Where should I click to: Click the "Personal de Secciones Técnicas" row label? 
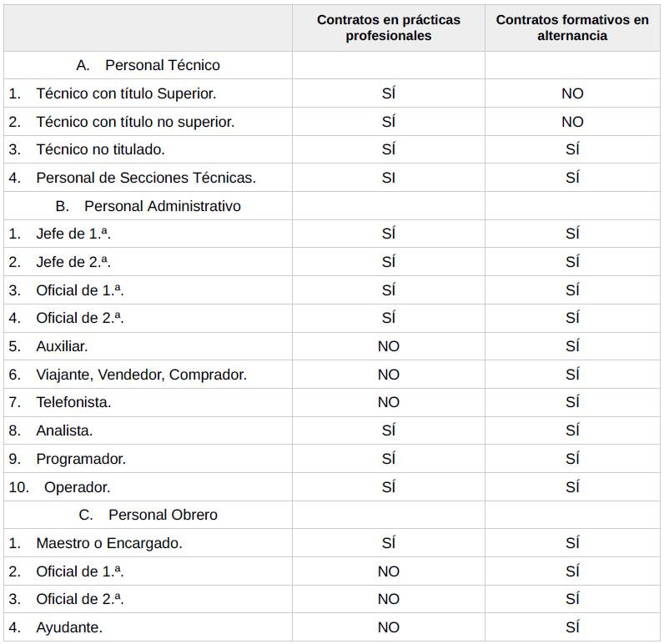point(146,178)
